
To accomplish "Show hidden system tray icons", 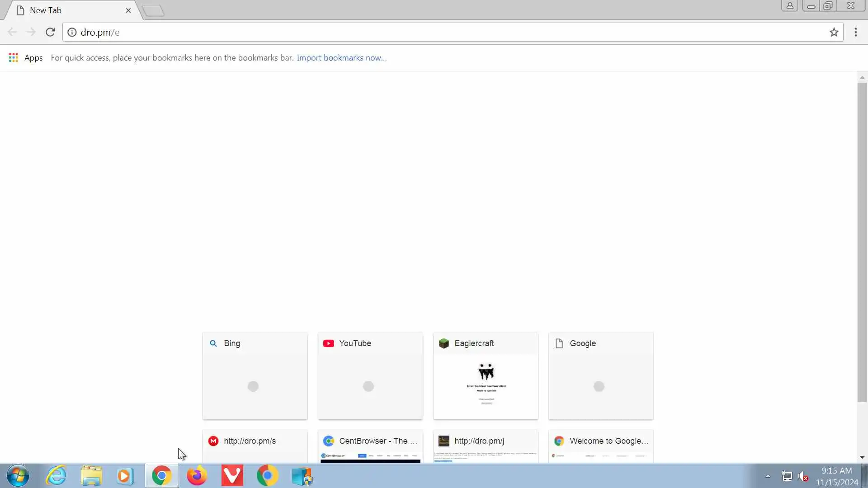I will coord(768,476).
